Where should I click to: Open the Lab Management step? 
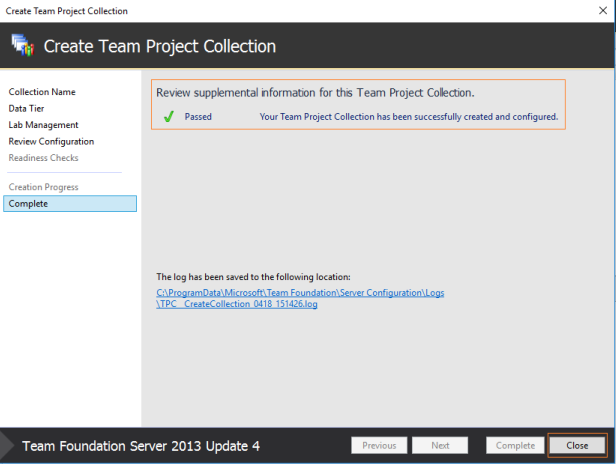[x=43, y=125]
